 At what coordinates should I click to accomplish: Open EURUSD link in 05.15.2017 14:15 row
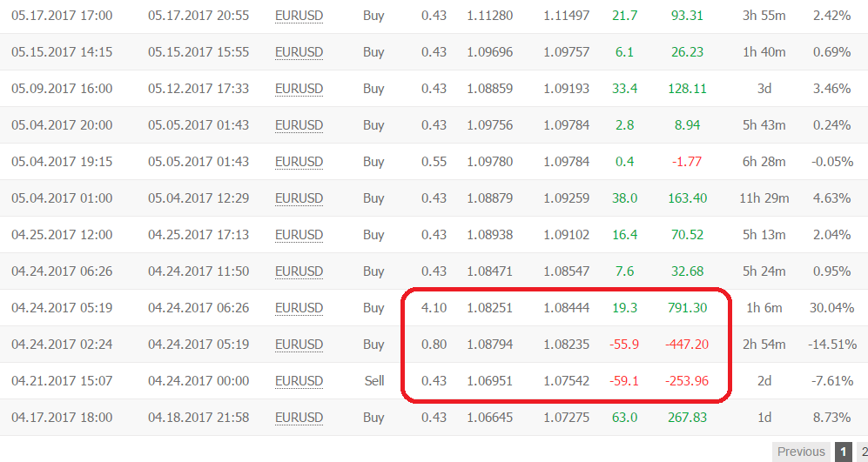click(x=299, y=52)
